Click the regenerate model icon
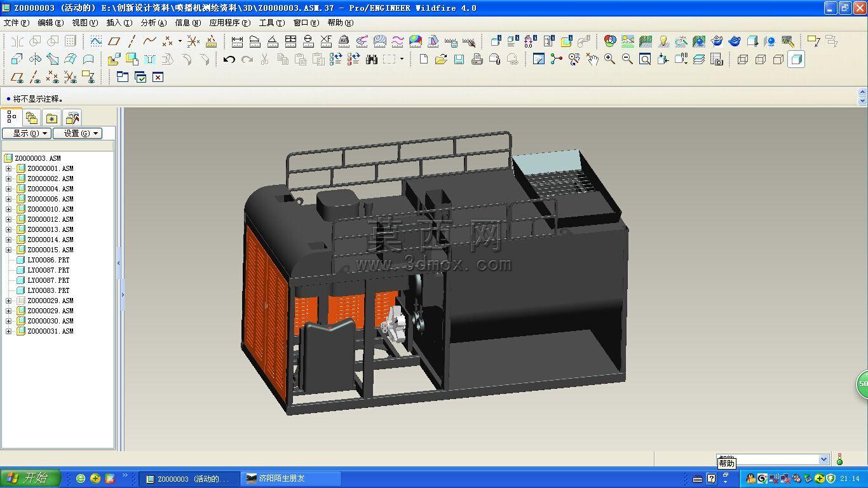The image size is (868, 488). coord(336,59)
